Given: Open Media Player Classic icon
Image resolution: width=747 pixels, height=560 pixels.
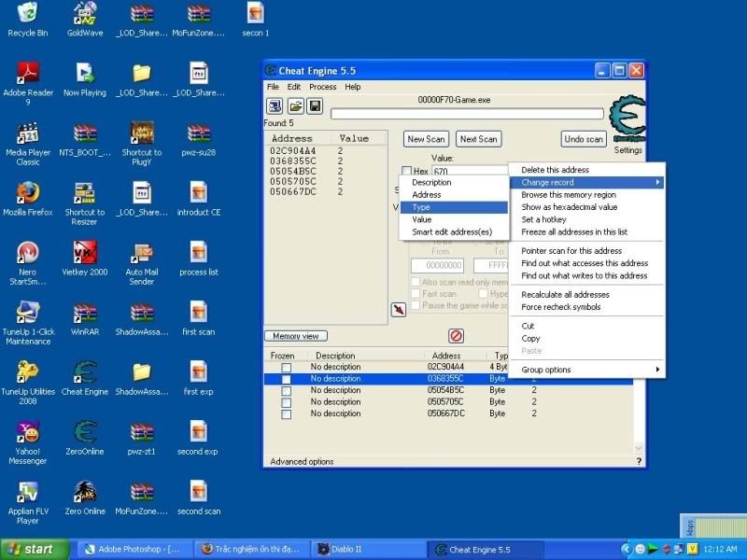Looking at the screenshot, I should [x=28, y=144].
